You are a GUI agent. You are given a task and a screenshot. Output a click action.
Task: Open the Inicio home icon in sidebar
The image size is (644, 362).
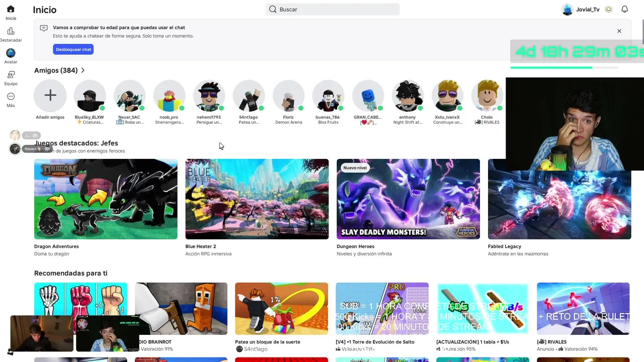coord(11,9)
